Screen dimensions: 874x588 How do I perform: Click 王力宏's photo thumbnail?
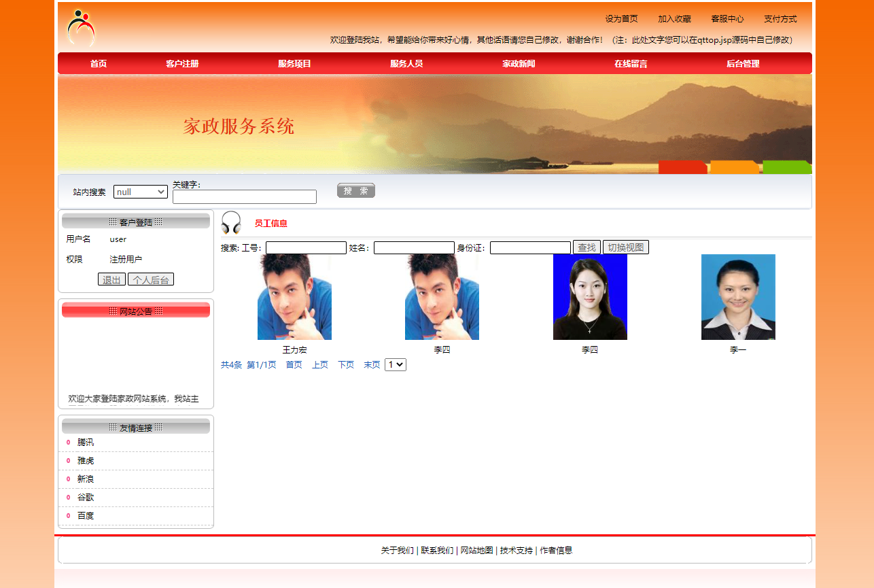click(294, 297)
